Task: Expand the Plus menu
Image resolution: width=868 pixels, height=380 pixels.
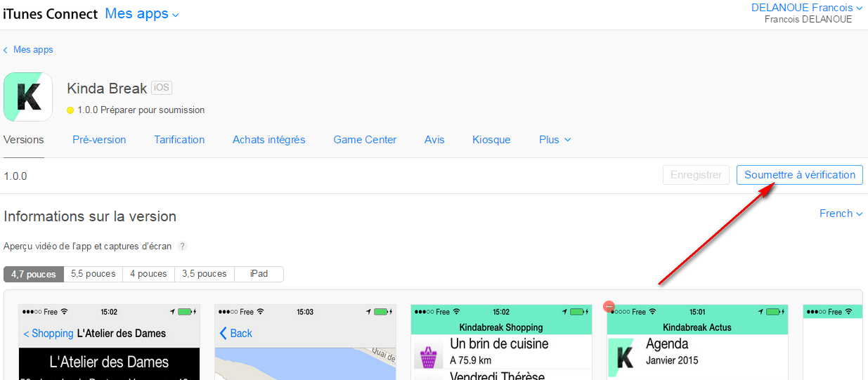Action: tap(555, 140)
